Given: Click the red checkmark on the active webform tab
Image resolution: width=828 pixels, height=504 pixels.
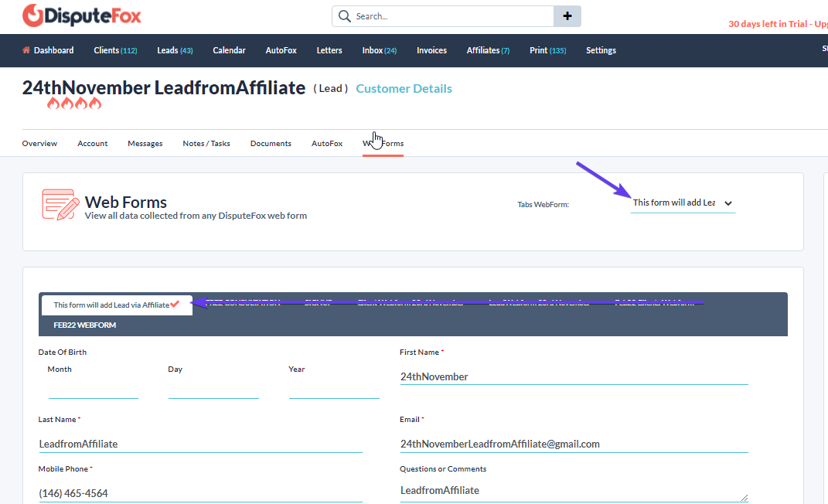Looking at the screenshot, I should [175, 304].
